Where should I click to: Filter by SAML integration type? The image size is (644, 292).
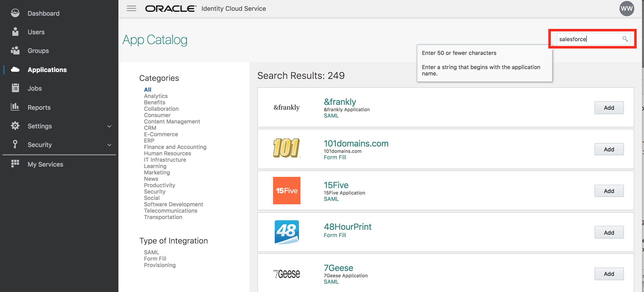tap(151, 252)
